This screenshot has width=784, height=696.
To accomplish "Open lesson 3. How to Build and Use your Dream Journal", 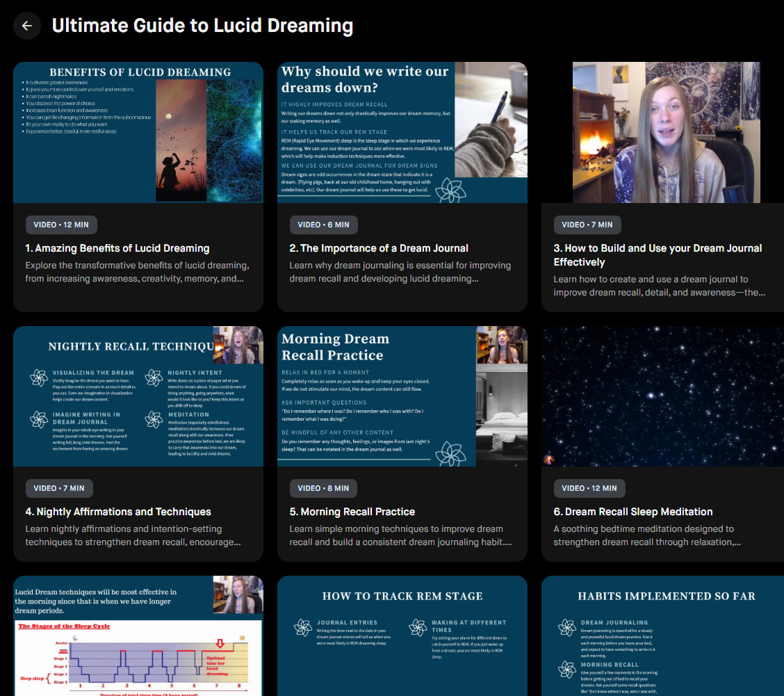I will click(658, 255).
